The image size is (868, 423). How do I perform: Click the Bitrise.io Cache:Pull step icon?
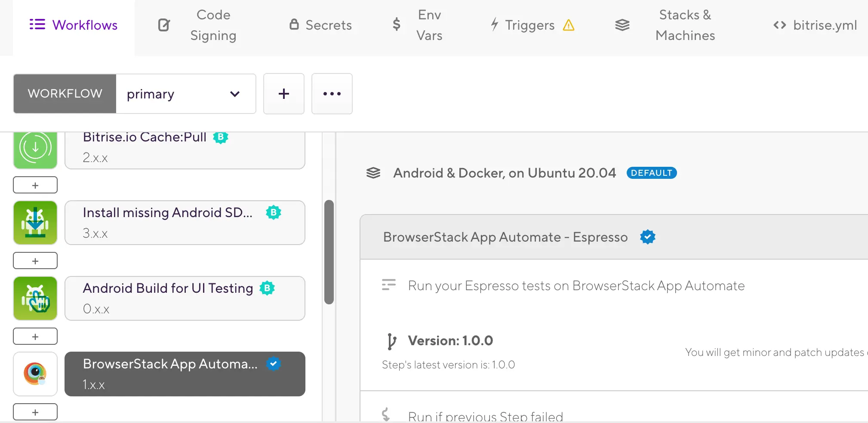[x=35, y=148]
